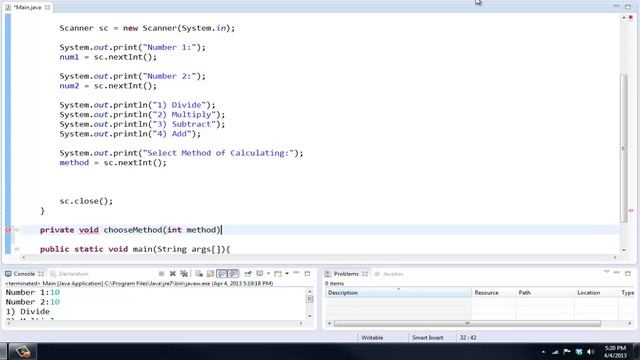Click the Smart Insert status field
Viewport: 640px width, 360px height.
(x=427, y=338)
